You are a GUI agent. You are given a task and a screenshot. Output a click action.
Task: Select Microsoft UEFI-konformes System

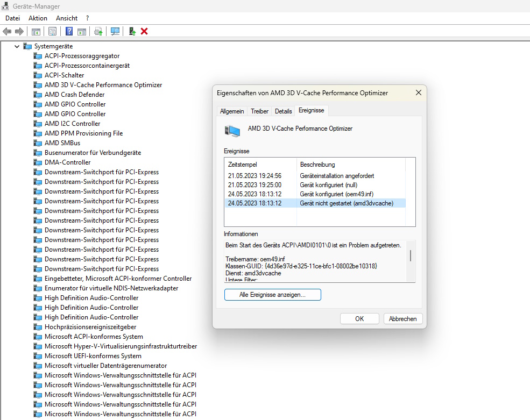(93, 356)
